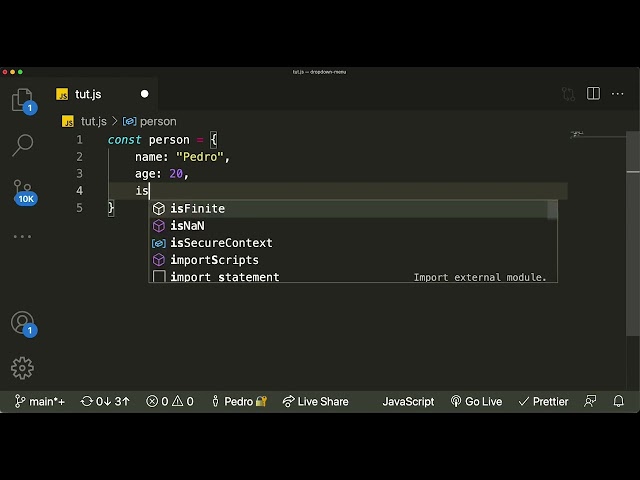Click the isFinite method cube icon
Screen dimensions: 640x480
point(159,209)
